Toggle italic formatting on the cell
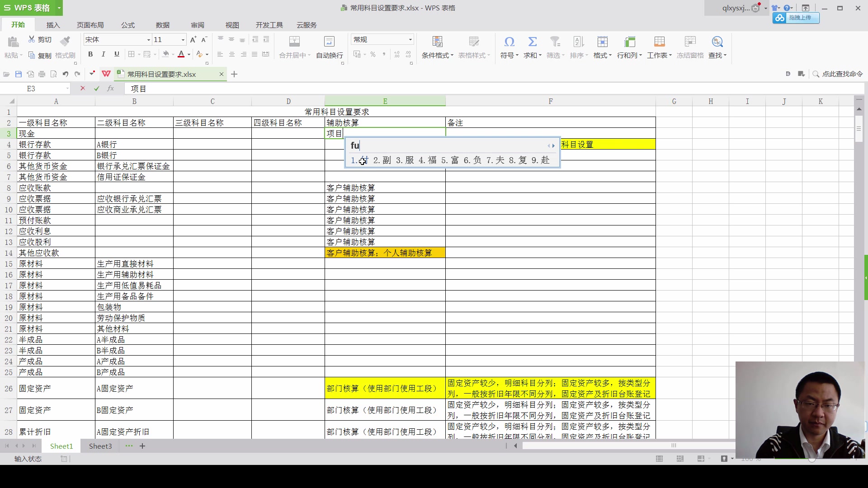Screen dimensions: 868x488 [103, 54]
